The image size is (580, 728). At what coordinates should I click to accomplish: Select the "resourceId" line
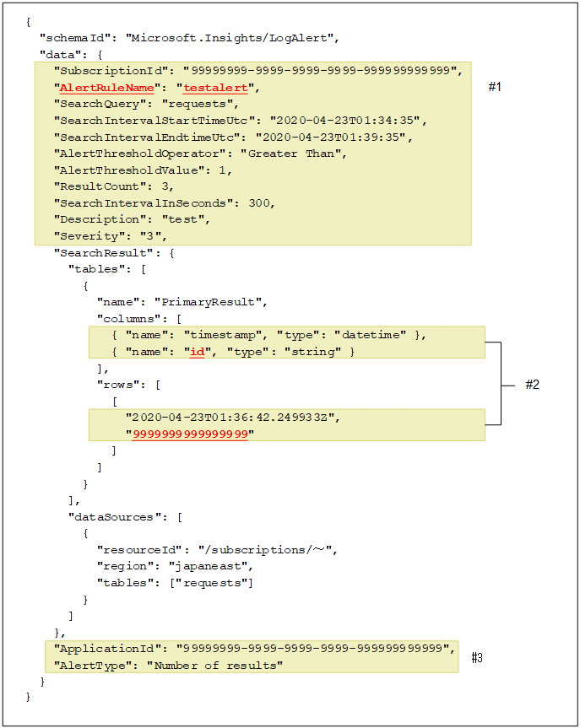[217, 550]
